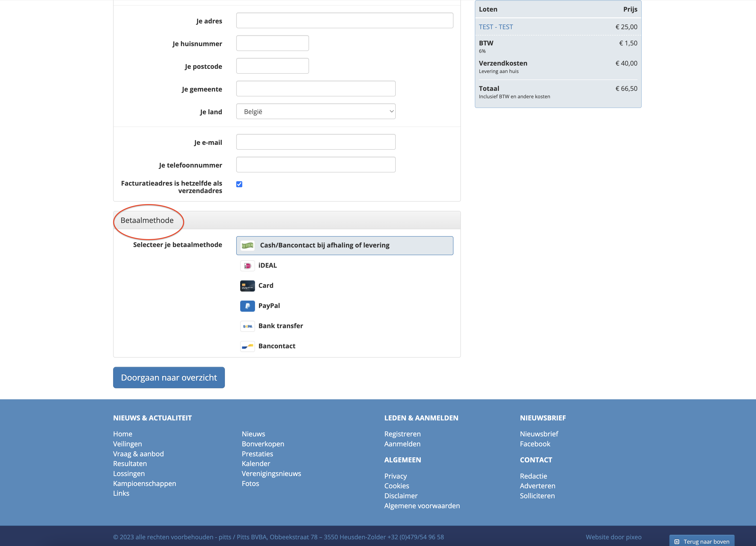Visit Website door pixeo link
The image size is (756, 546).
(613, 537)
